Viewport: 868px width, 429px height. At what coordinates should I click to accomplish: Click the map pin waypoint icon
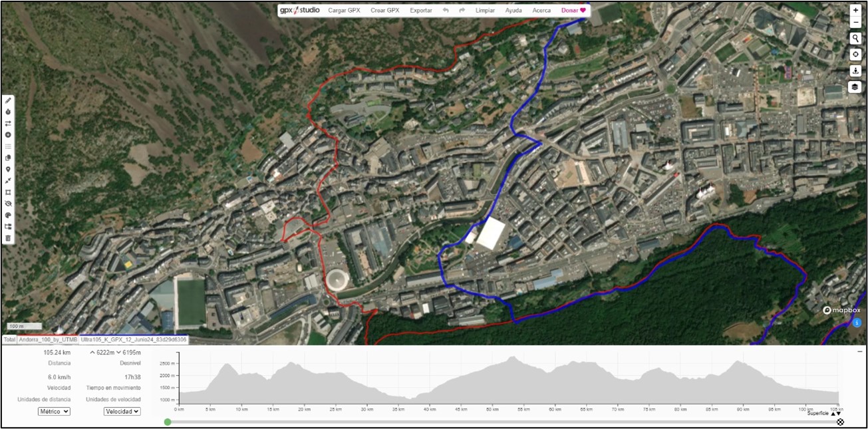(8, 170)
